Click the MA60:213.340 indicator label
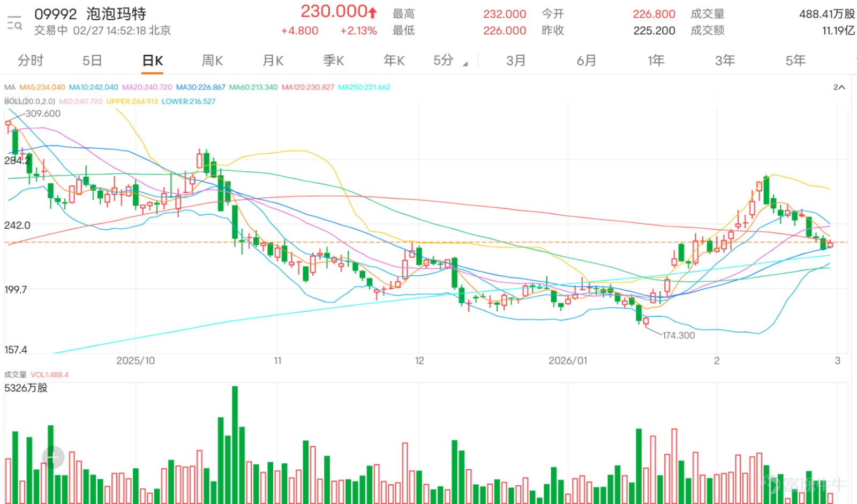857x504 pixels. pyautogui.click(x=253, y=87)
